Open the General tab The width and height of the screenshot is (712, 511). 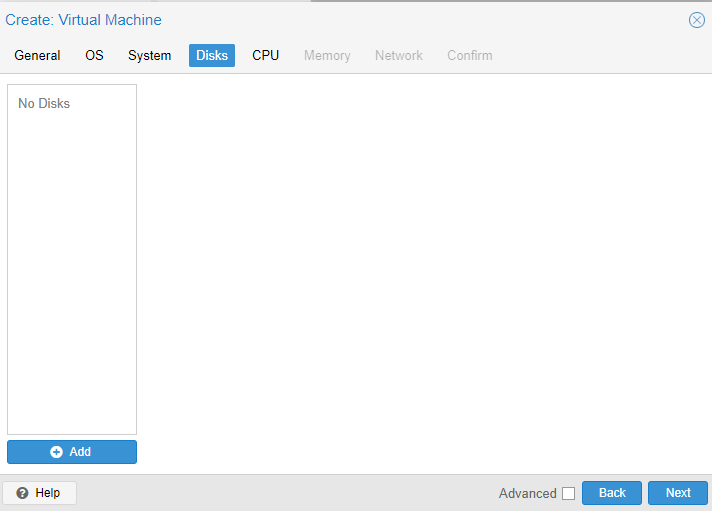click(x=37, y=55)
